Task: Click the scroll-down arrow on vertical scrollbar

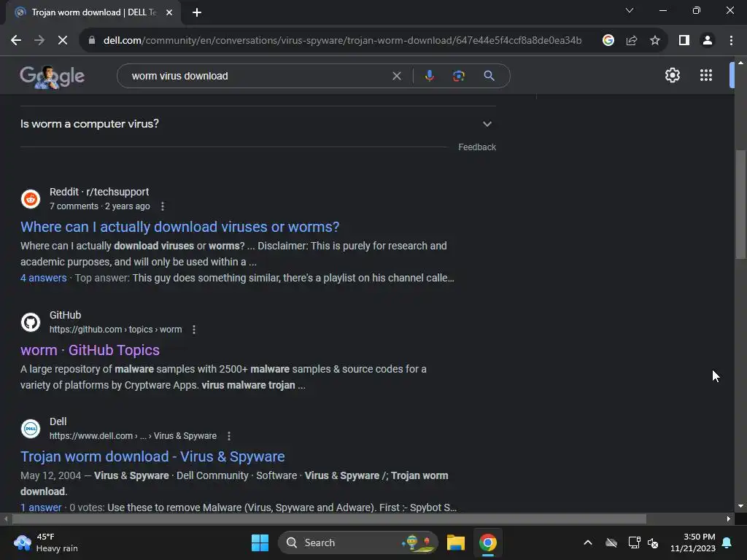Action: tap(740, 506)
